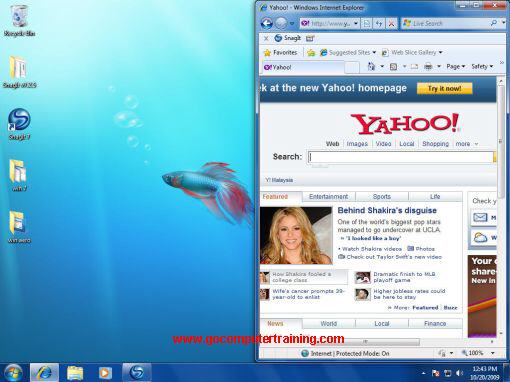Click the Stop loading icon
Viewport: 510px width, 382px height.
[x=392, y=24]
